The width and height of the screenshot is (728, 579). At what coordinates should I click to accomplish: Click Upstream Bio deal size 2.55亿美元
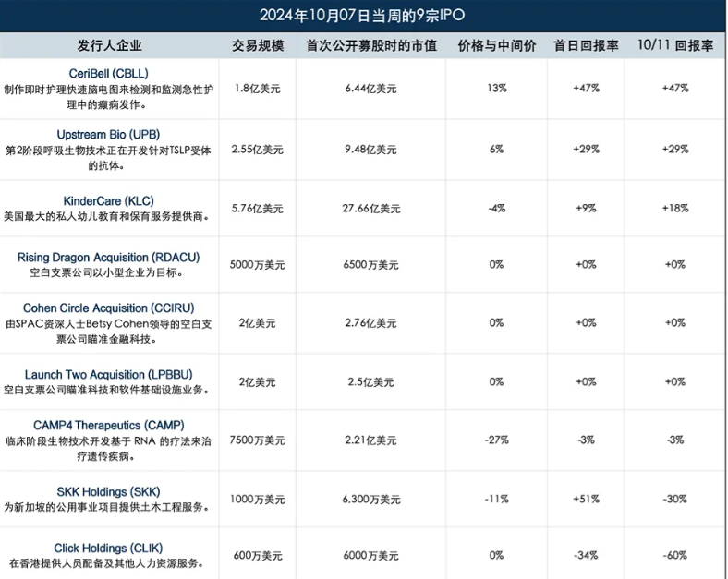257,150
